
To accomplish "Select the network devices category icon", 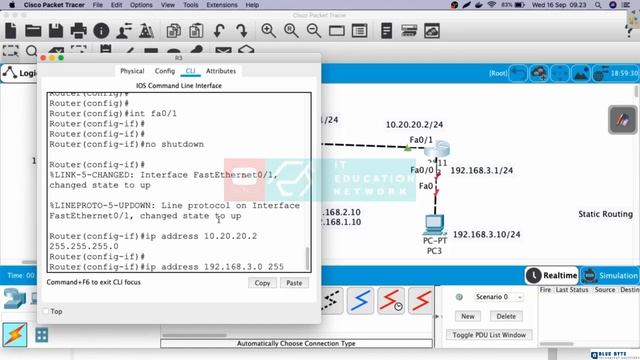I will click(x=14, y=298).
